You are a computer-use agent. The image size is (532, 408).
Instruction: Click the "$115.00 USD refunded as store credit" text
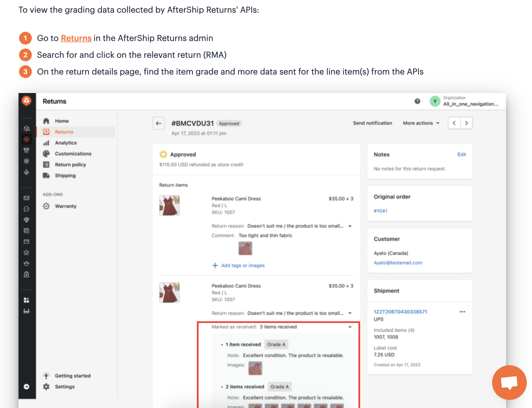point(201,165)
